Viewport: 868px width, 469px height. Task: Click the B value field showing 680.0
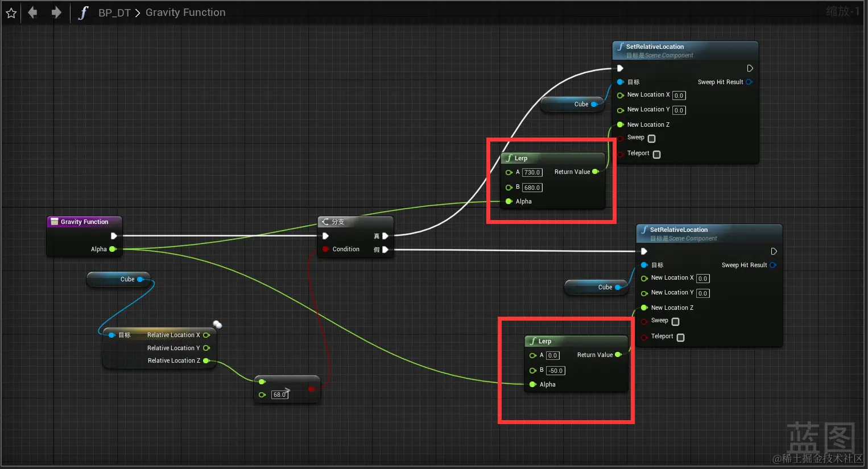pos(532,188)
